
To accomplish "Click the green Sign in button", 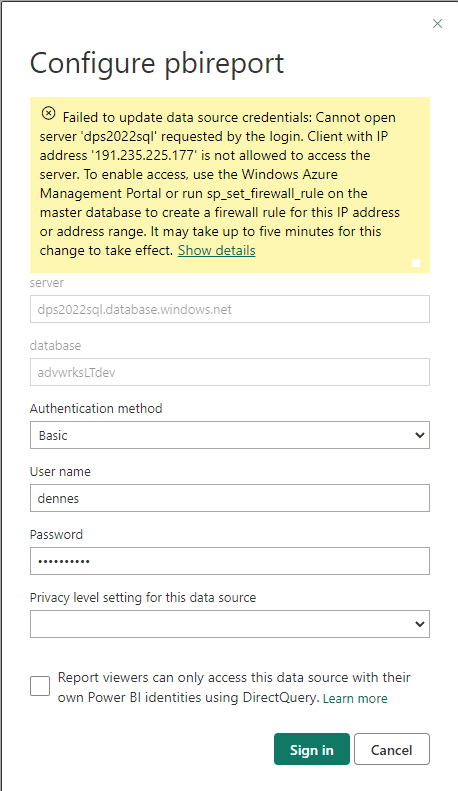I will coord(312,750).
